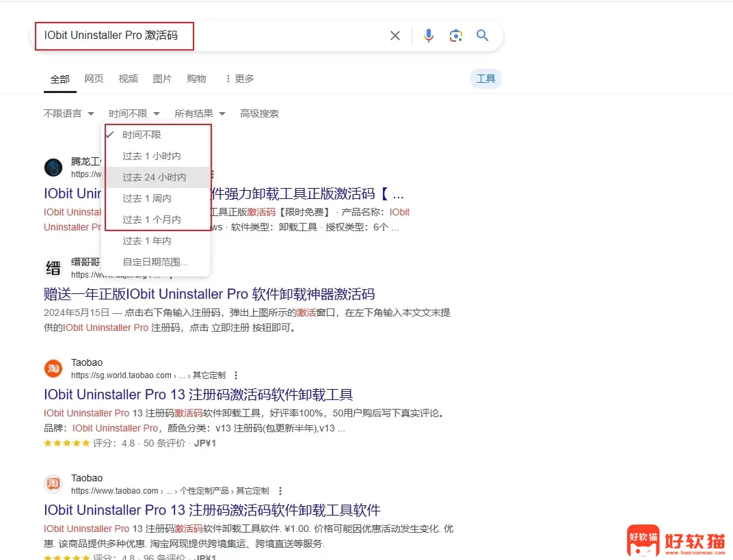Open more options for www.taobao.com result
The image size is (733, 560).
(280, 491)
